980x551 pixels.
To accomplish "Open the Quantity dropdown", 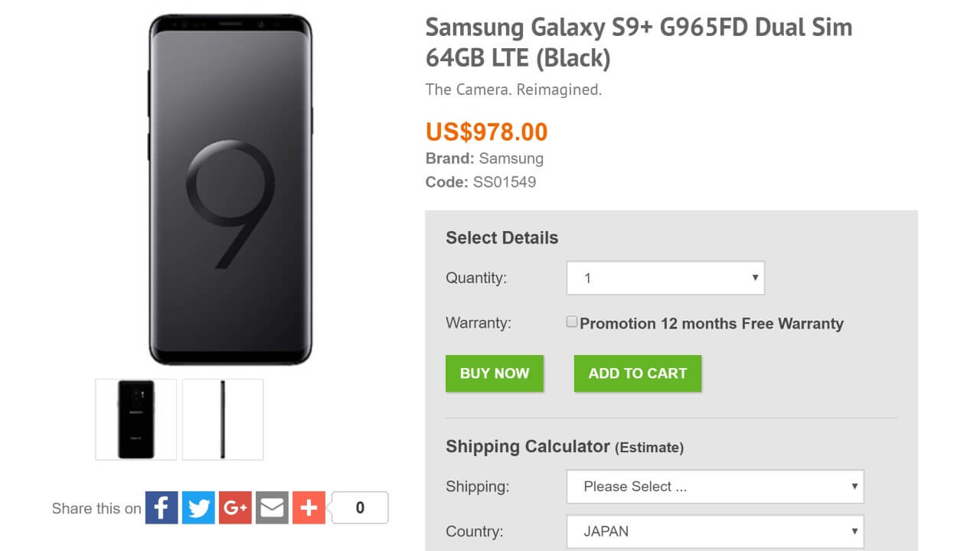I will coord(665,279).
